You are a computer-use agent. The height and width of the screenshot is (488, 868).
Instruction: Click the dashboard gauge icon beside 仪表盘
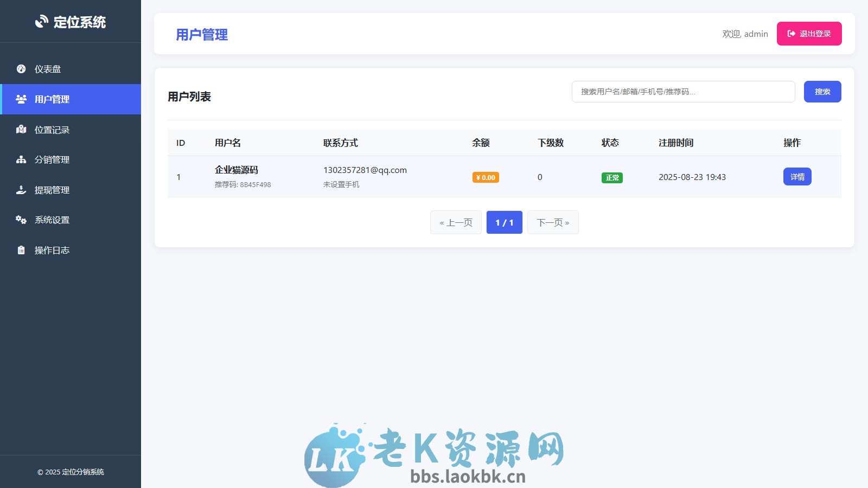21,69
